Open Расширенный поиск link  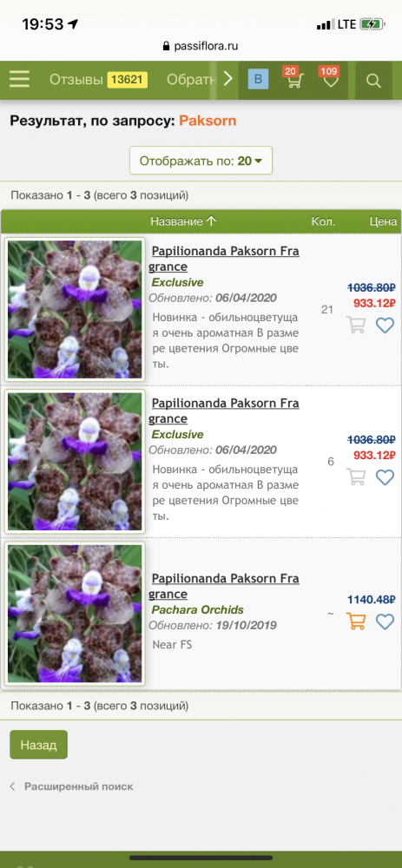(x=79, y=786)
